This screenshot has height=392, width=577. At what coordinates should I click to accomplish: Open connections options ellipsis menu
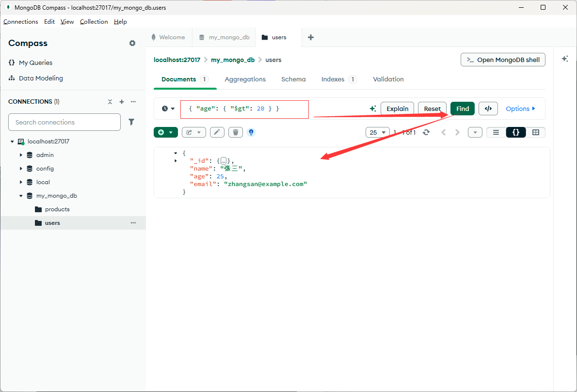coord(133,102)
